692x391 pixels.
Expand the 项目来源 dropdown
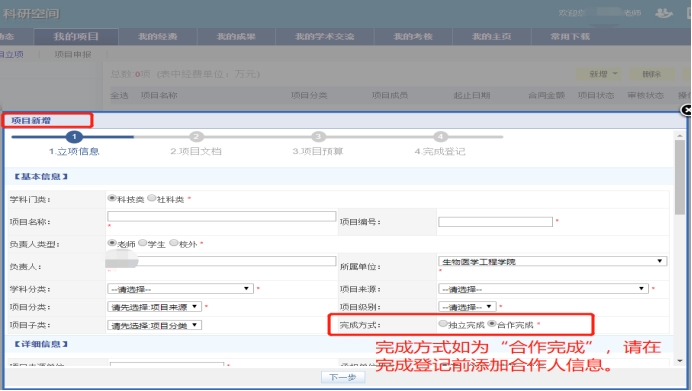543,289
